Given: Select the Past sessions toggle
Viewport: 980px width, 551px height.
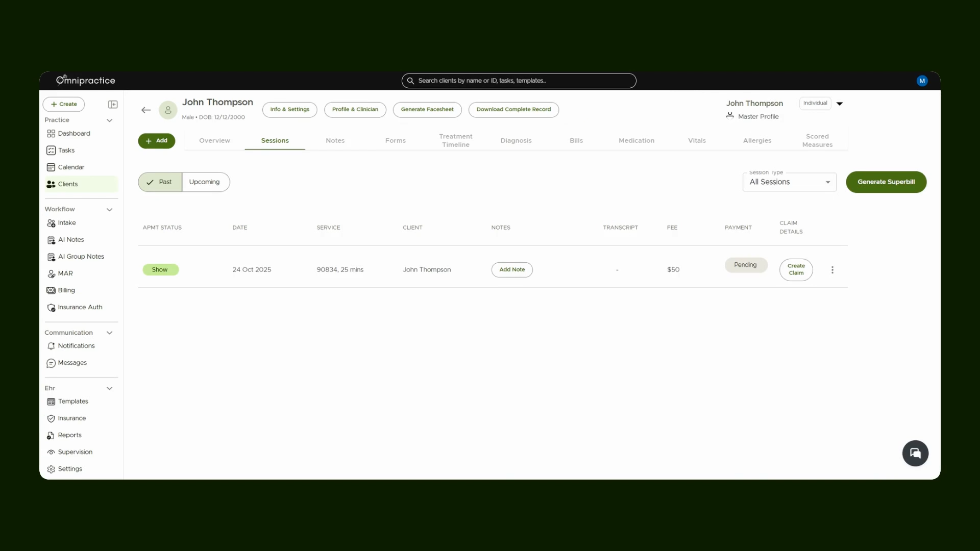Looking at the screenshot, I should click(160, 182).
